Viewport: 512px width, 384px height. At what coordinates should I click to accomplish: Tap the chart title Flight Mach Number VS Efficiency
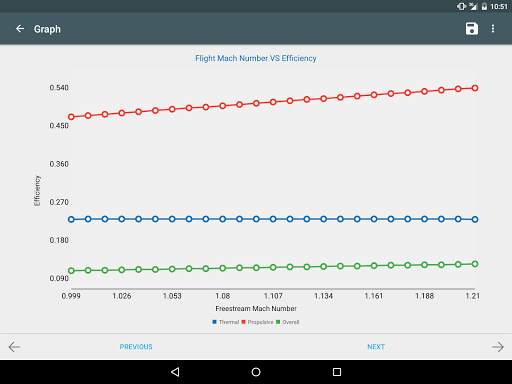256,58
